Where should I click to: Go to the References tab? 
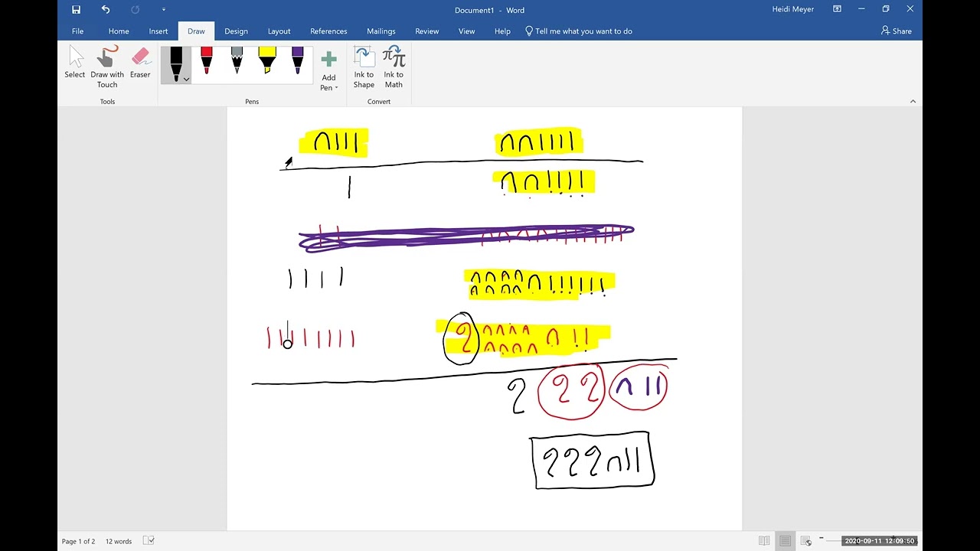point(328,31)
